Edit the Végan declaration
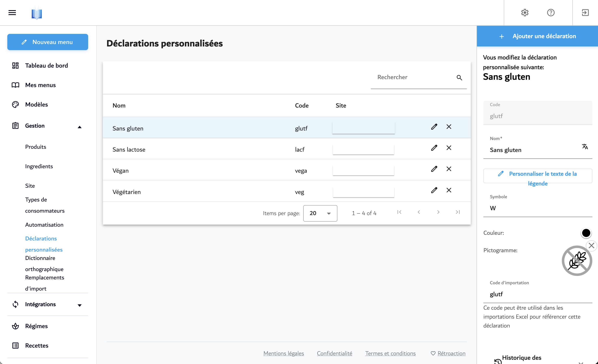This screenshot has width=598, height=364. [x=434, y=169]
